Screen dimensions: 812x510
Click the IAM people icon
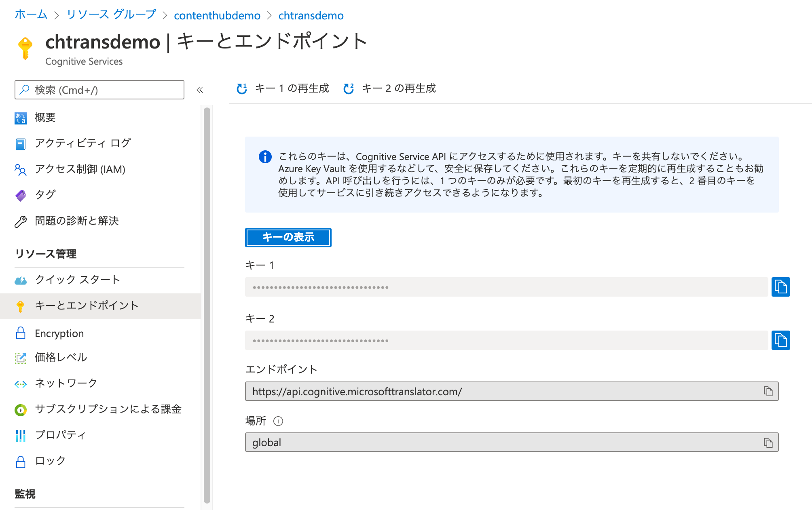21,170
